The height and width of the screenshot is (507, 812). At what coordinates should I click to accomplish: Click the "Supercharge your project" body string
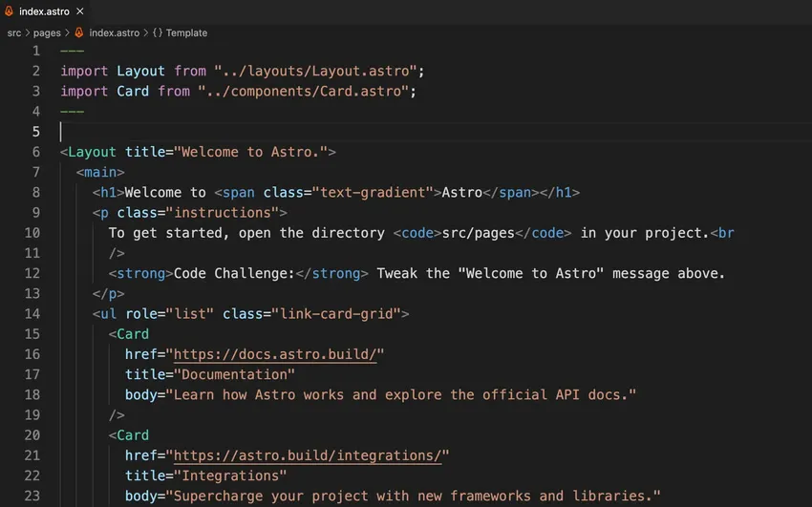[414, 496]
